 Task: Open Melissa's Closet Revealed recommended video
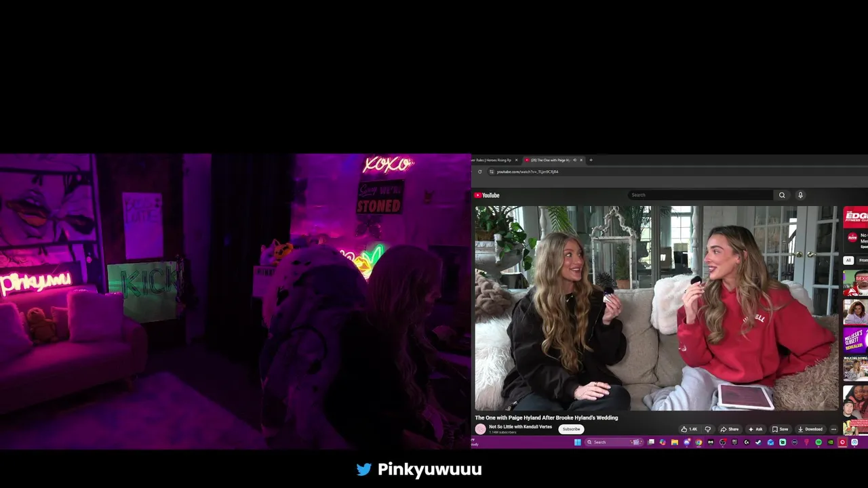855,340
